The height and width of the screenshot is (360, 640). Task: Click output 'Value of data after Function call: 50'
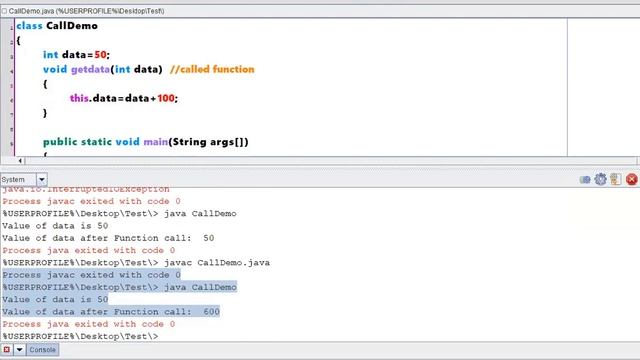(108, 238)
